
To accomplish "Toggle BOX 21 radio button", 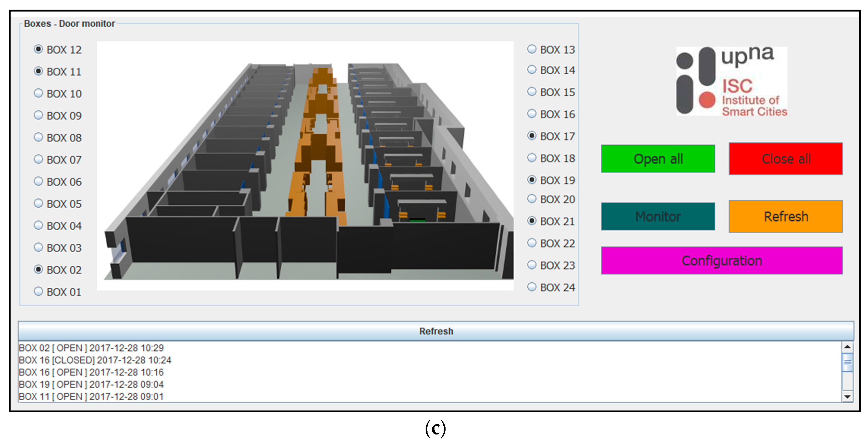I will [531, 221].
